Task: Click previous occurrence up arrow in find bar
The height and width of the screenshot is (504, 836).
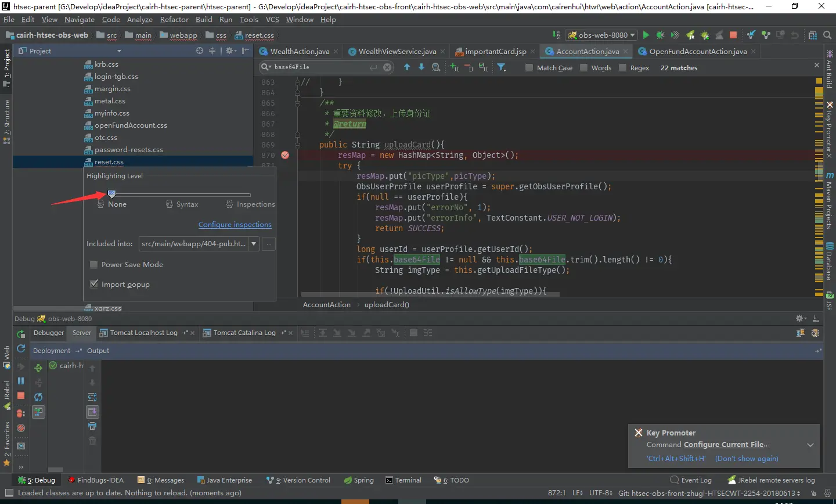Action: (407, 67)
